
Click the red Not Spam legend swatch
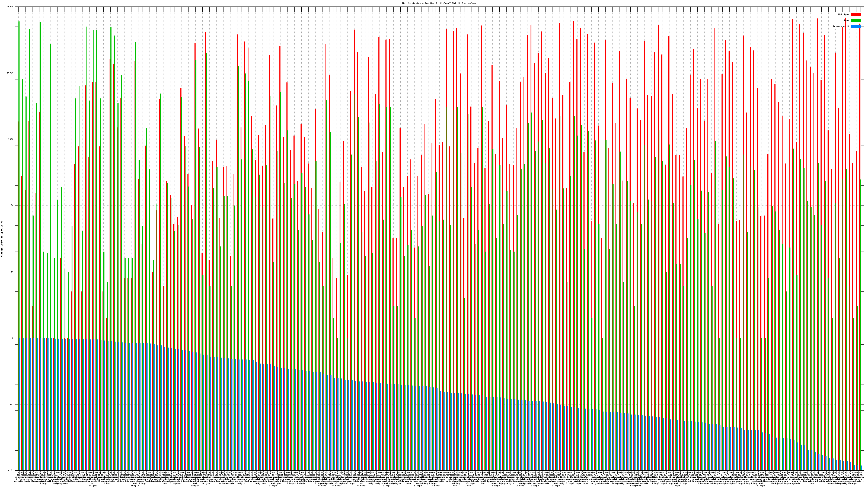point(856,14)
